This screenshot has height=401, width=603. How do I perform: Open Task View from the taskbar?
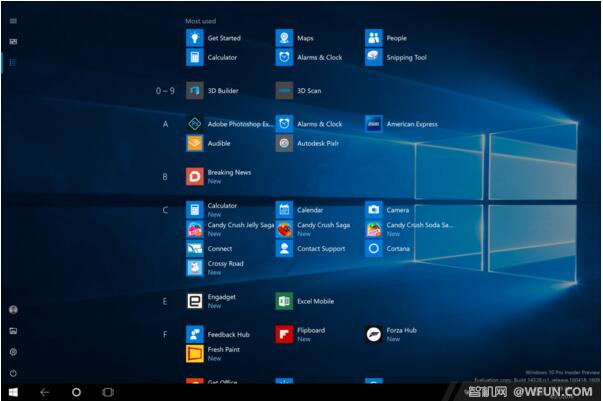pos(107,392)
